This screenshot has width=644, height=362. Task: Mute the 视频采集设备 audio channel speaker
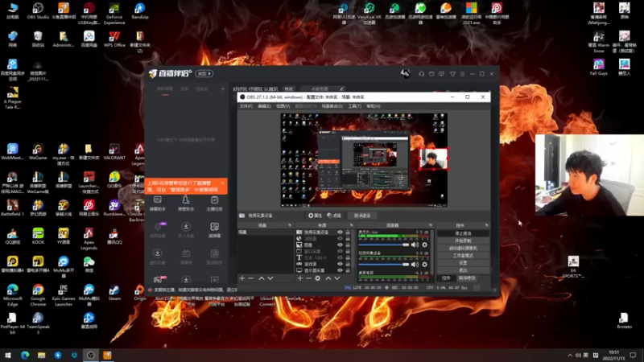(415, 265)
